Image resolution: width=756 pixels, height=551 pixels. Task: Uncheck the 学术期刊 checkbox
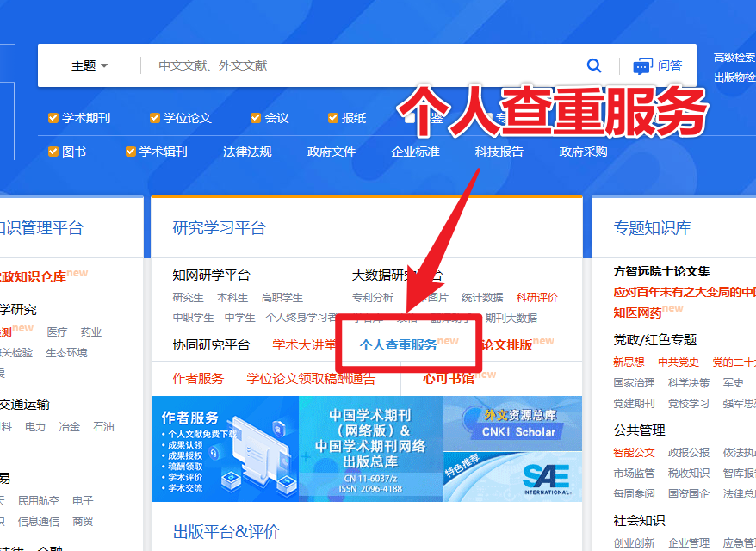(53, 118)
